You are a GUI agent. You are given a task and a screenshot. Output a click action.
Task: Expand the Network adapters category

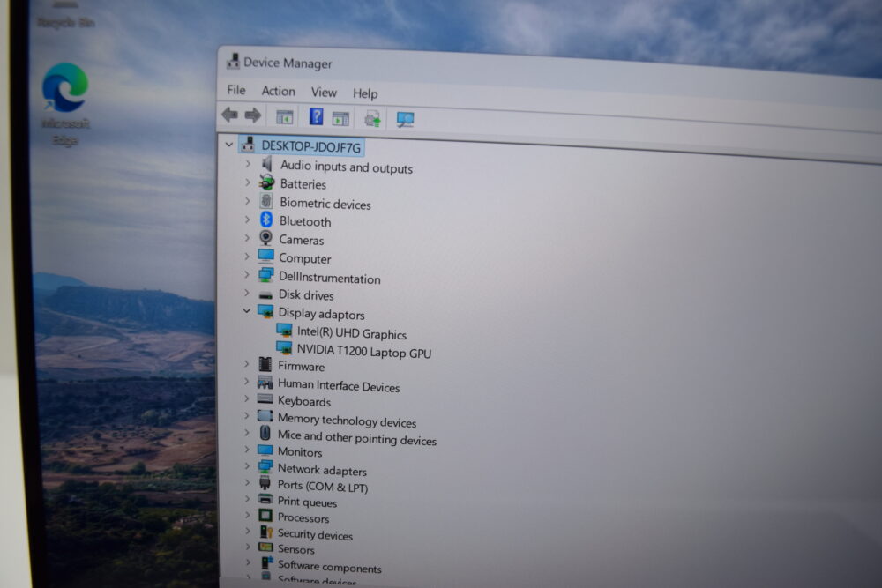(x=246, y=466)
